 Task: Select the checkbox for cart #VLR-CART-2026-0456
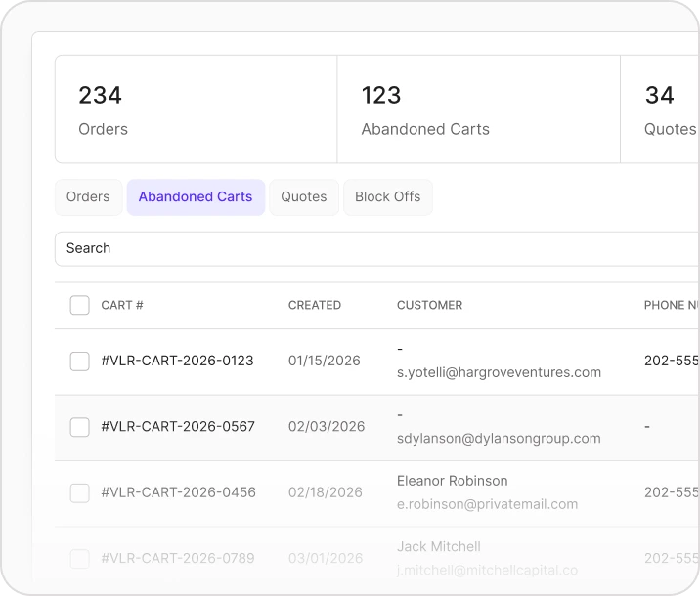pyautogui.click(x=79, y=493)
